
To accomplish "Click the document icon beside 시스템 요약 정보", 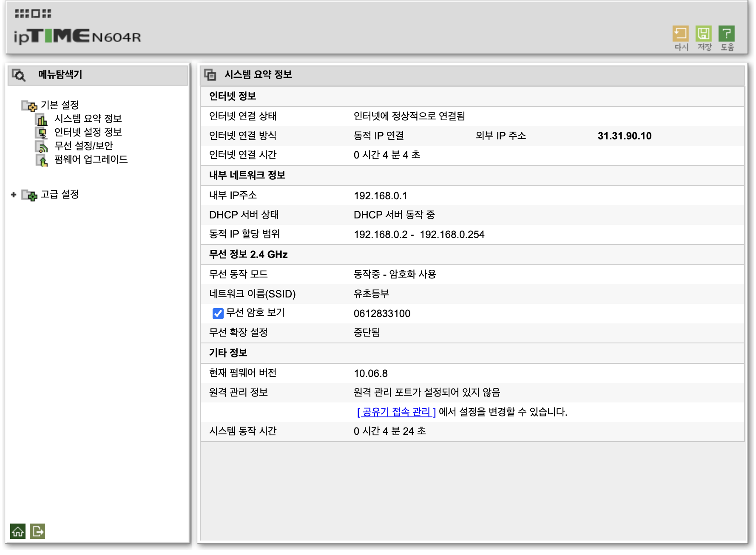I will click(x=209, y=74).
